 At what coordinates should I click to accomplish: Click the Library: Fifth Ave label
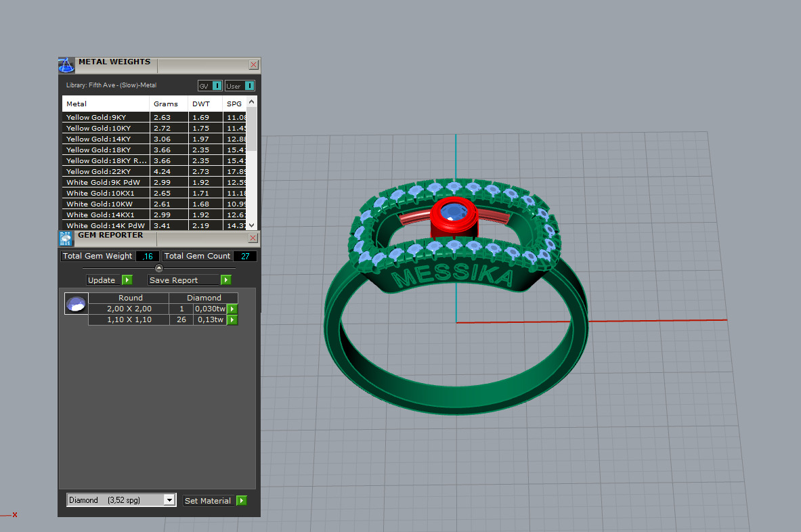[111, 85]
